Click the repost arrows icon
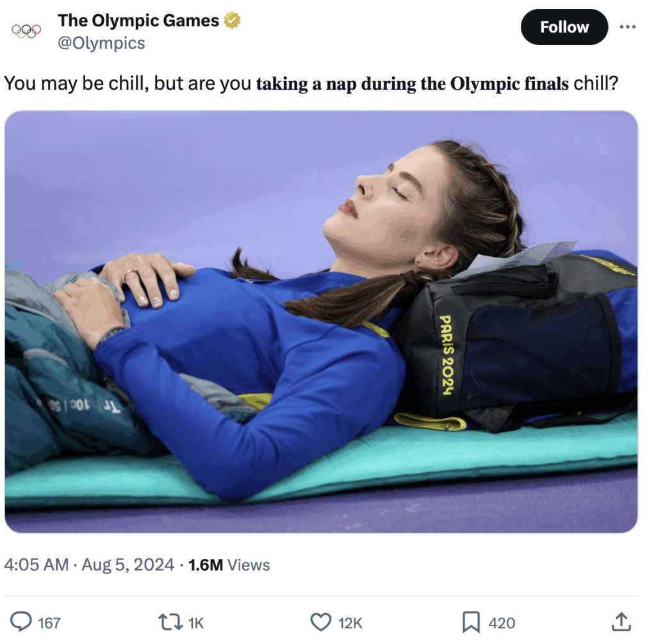Screen dimensions: 656x644 (x=170, y=622)
